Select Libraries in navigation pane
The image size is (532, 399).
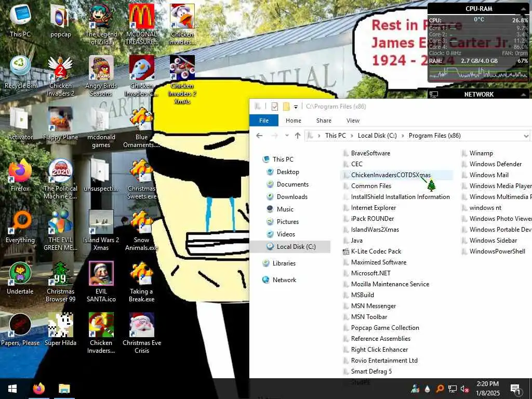point(284,263)
